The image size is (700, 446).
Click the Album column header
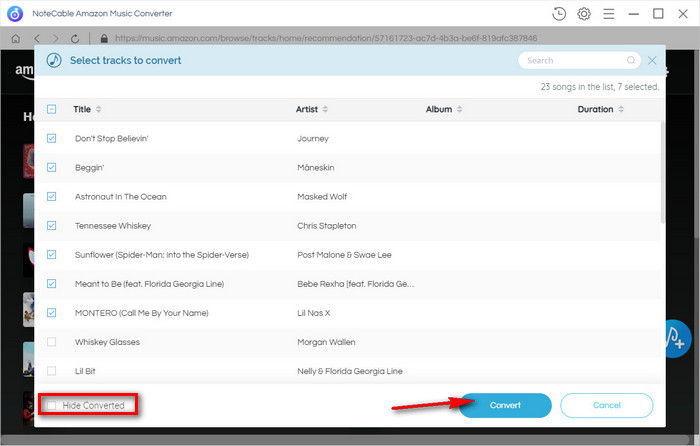pyautogui.click(x=439, y=109)
